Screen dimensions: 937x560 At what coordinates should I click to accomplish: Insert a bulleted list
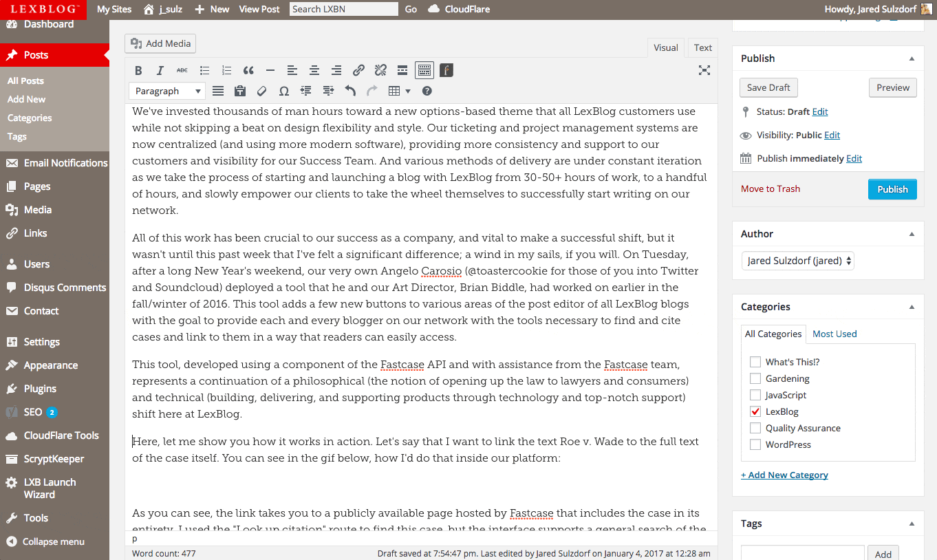tap(204, 70)
